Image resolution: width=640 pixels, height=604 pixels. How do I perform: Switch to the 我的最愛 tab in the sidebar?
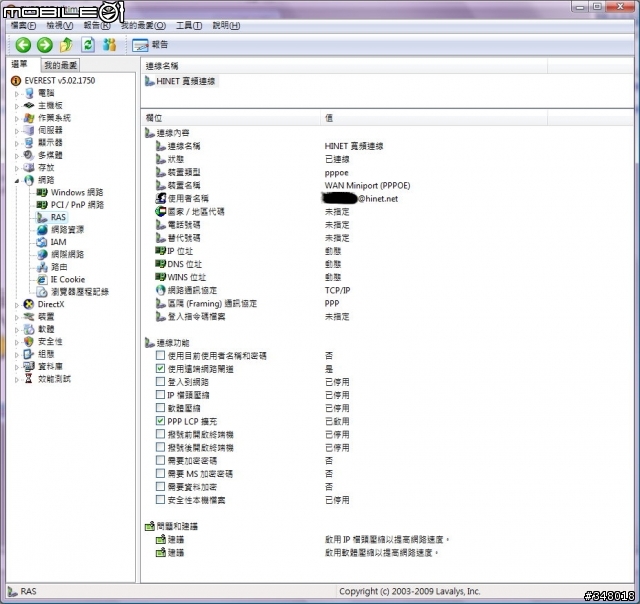point(60,65)
